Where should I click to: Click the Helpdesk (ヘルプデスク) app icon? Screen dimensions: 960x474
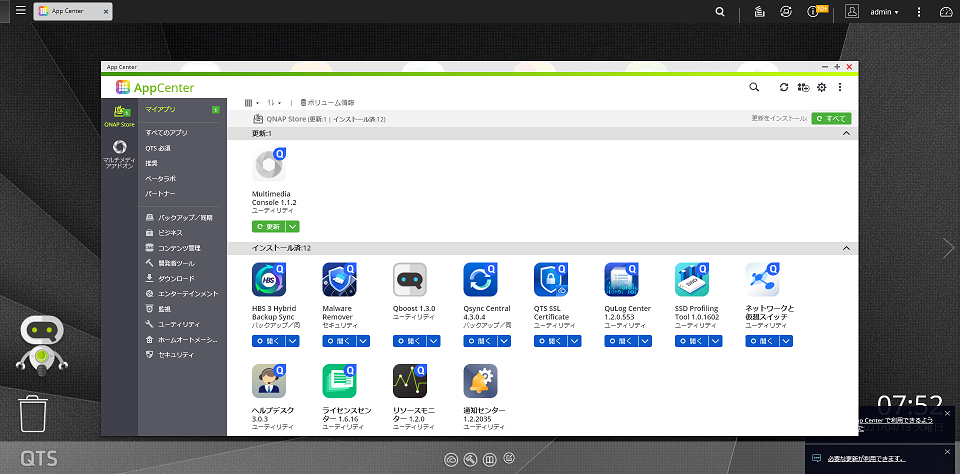click(269, 382)
